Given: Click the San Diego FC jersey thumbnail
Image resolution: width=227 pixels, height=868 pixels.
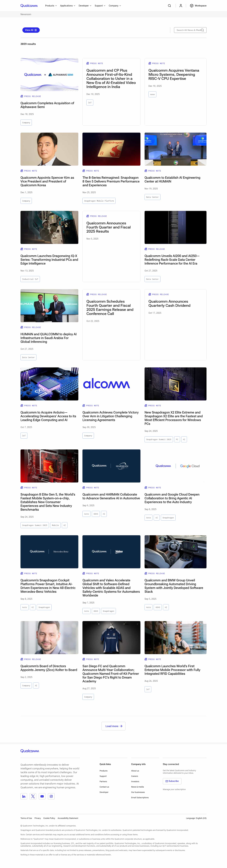Looking at the screenshot, I should (111, 637).
